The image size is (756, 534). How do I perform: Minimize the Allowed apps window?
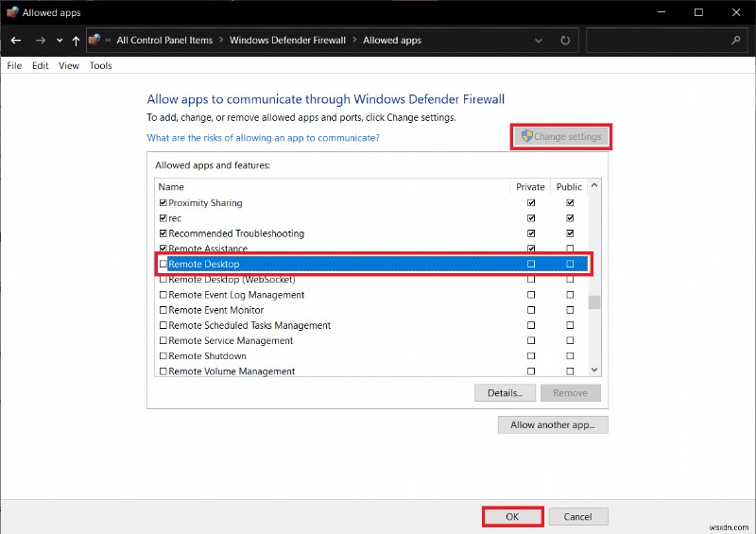tap(661, 12)
